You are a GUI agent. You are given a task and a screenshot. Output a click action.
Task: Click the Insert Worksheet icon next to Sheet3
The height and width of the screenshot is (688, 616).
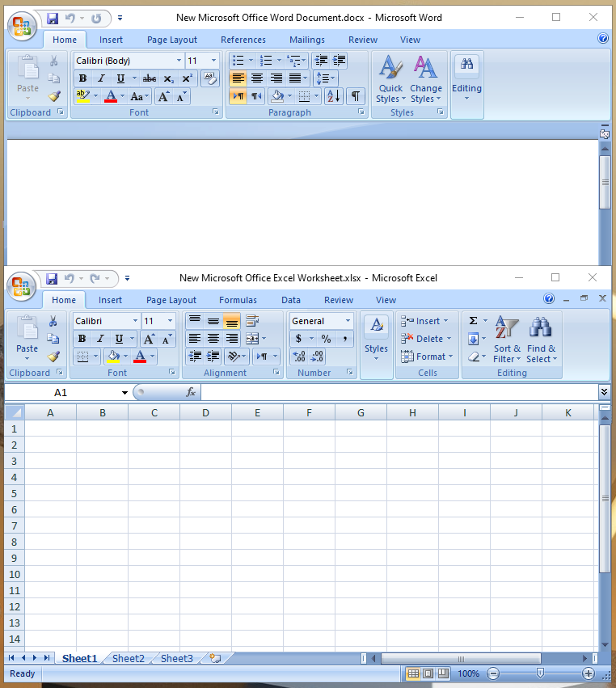click(x=215, y=658)
